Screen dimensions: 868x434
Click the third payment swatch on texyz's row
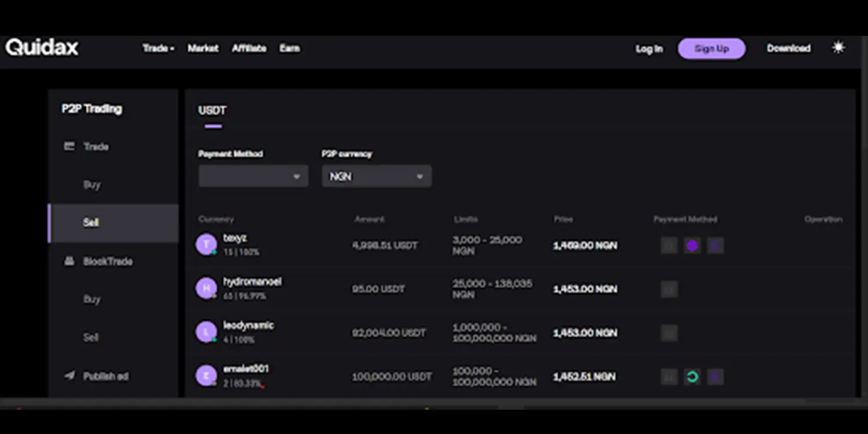[x=715, y=245]
